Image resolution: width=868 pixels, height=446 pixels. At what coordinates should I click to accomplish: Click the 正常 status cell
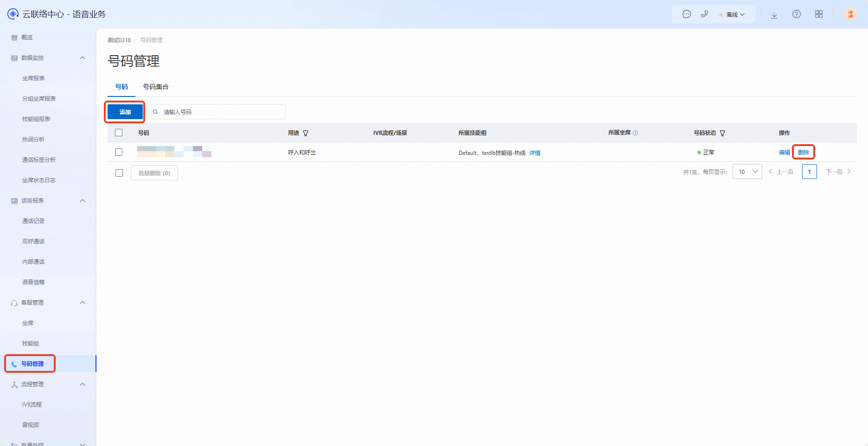tap(706, 153)
